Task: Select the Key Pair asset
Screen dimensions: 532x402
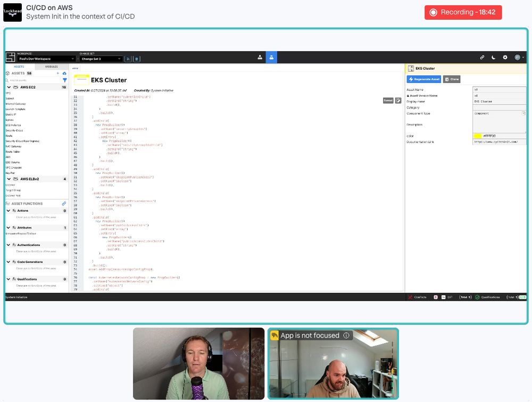Action: (x=10, y=173)
